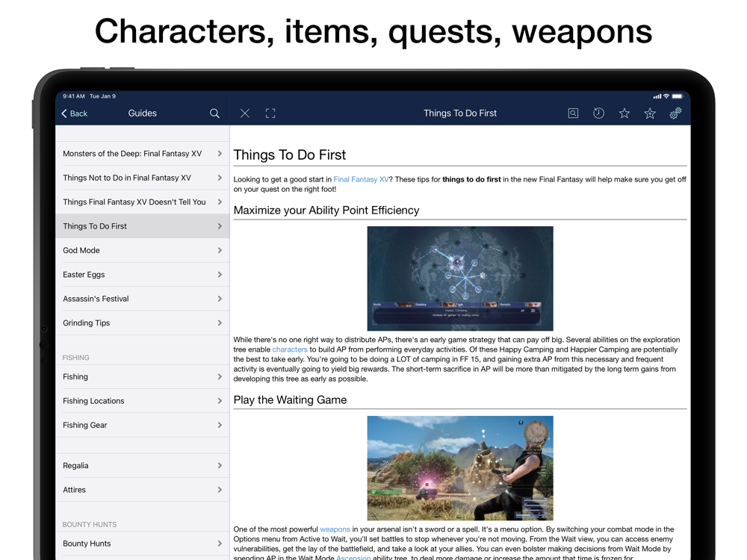Click the 'Things To Do First' article heading

290,155
